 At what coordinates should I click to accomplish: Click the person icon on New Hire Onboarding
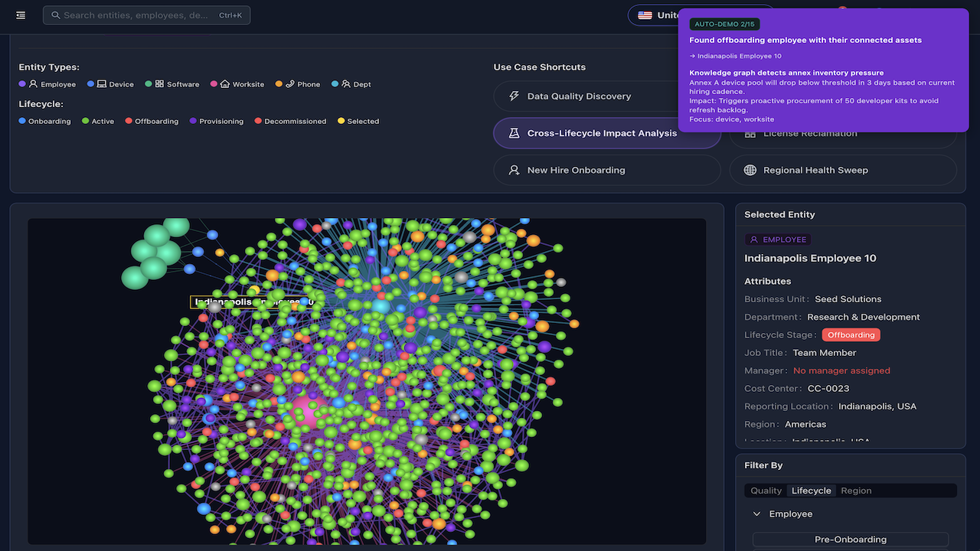(x=514, y=170)
